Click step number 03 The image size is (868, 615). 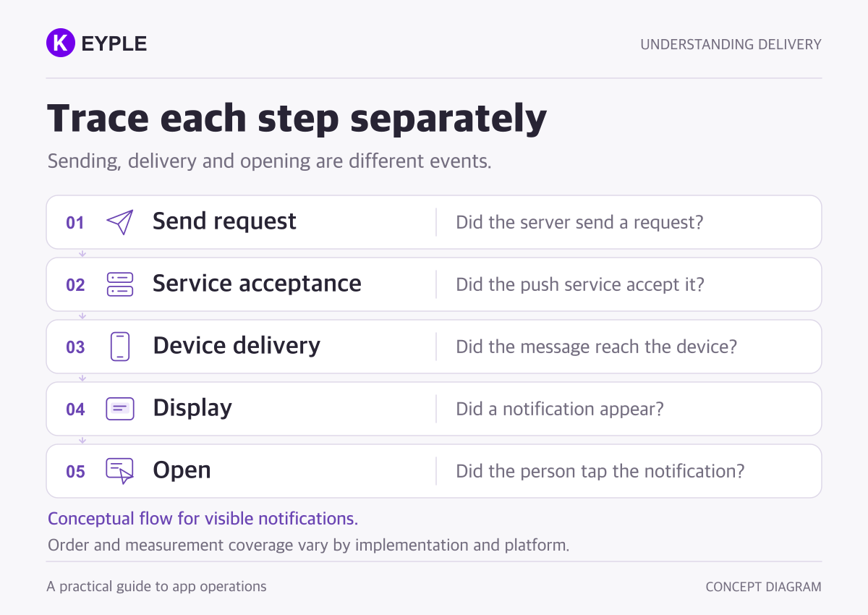tap(75, 347)
